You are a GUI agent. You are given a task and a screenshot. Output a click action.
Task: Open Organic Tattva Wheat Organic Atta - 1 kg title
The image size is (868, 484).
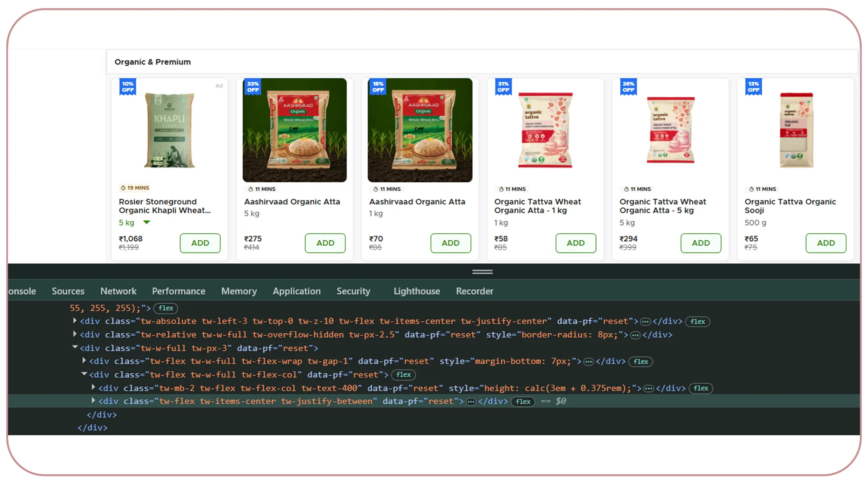point(538,206)
